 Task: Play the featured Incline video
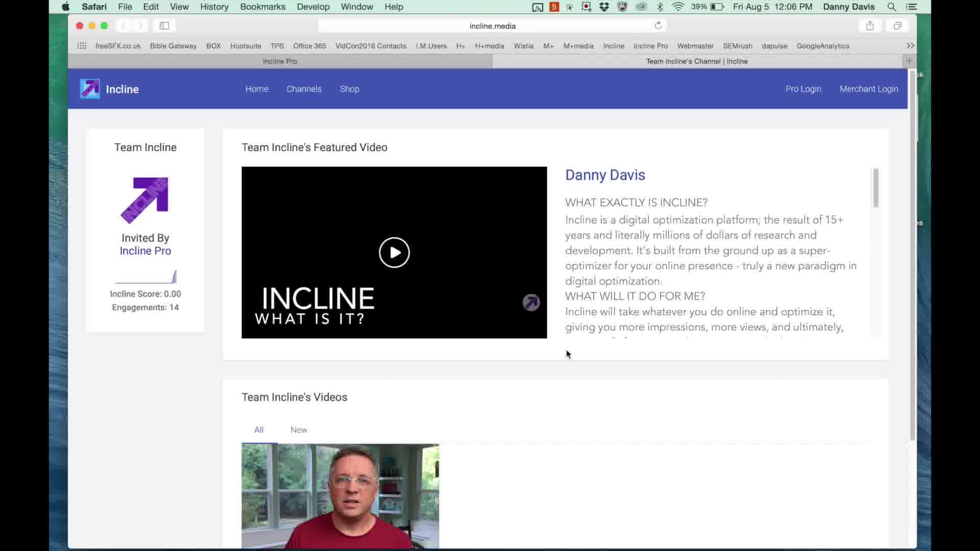(394, 253)
